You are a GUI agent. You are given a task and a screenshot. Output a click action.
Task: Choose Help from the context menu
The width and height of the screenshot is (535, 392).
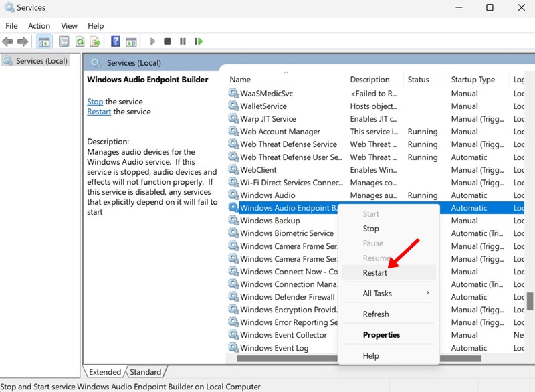pos(389,356)
